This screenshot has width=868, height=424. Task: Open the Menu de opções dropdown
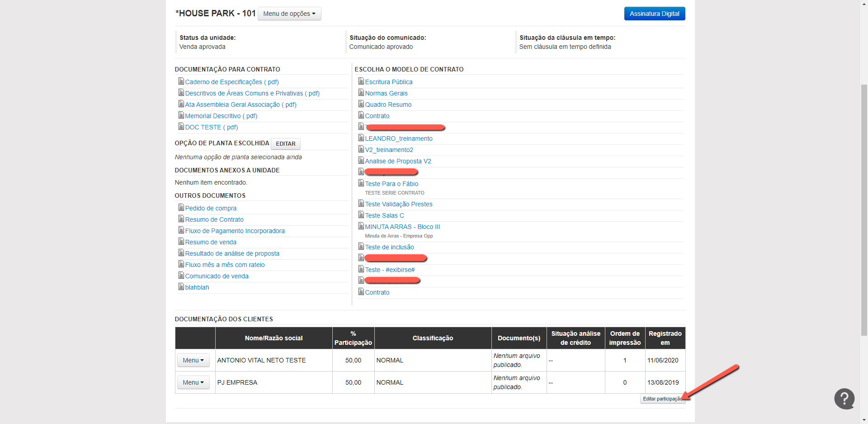289,14
